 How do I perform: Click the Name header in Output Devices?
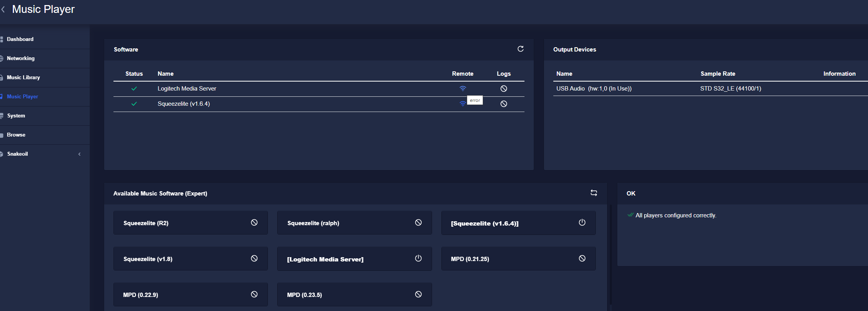564,74
